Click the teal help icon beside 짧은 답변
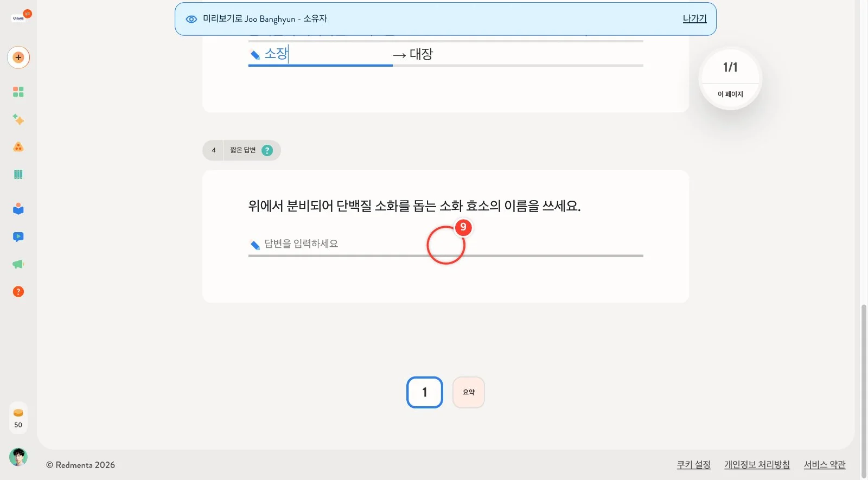The width and height of the screenshot is (868, 480). pyautogui.click(x=267, y=150)
